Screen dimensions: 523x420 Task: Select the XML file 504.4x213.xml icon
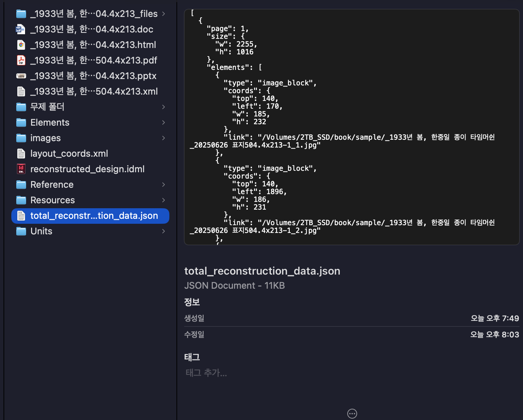(21, 91)
